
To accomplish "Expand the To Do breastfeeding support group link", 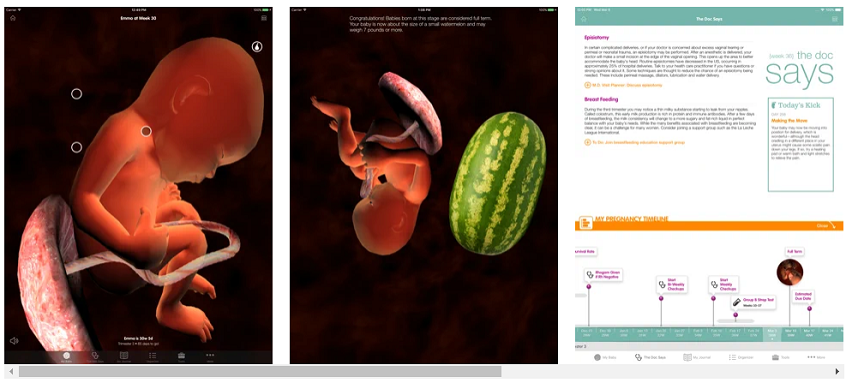I will 634,142.
